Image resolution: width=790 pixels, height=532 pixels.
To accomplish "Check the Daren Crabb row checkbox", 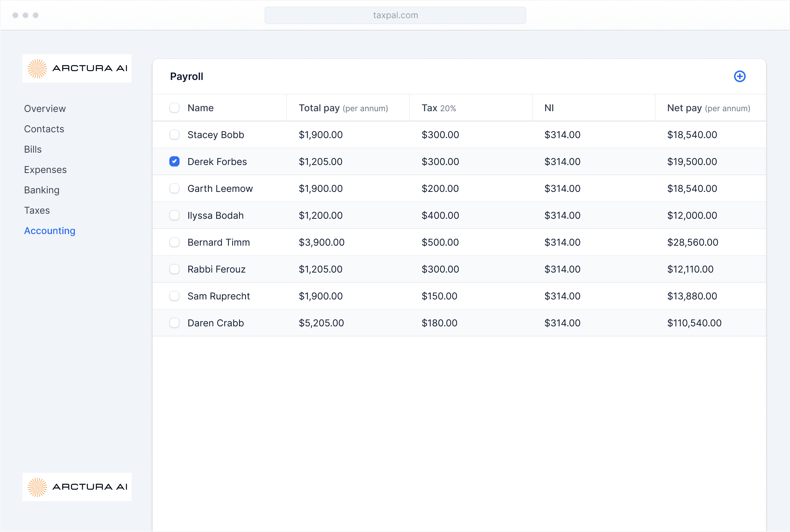I will pyautogui.click(x=174, y=323).
